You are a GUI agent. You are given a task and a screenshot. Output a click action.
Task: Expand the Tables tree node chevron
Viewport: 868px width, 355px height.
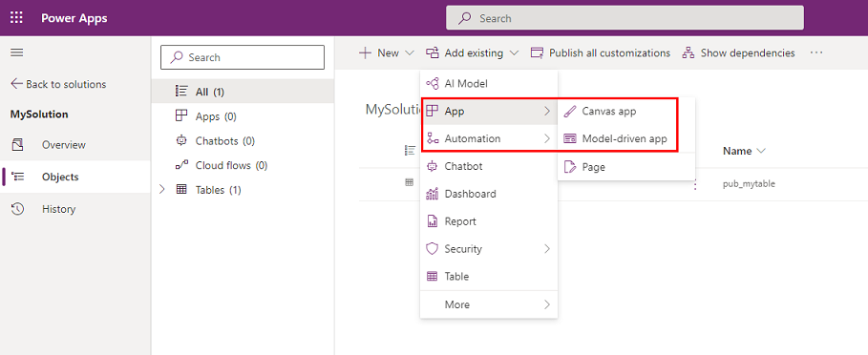[162, 189]
